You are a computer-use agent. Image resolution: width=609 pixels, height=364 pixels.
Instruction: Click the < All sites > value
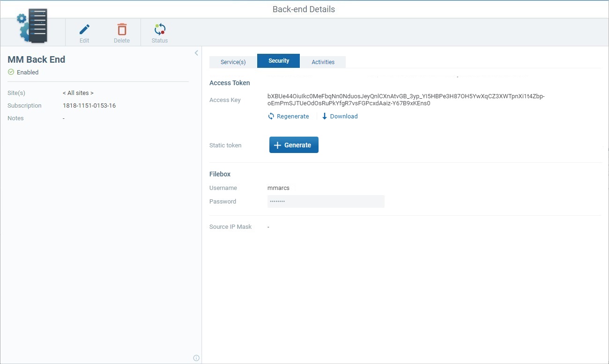(78, 93)
